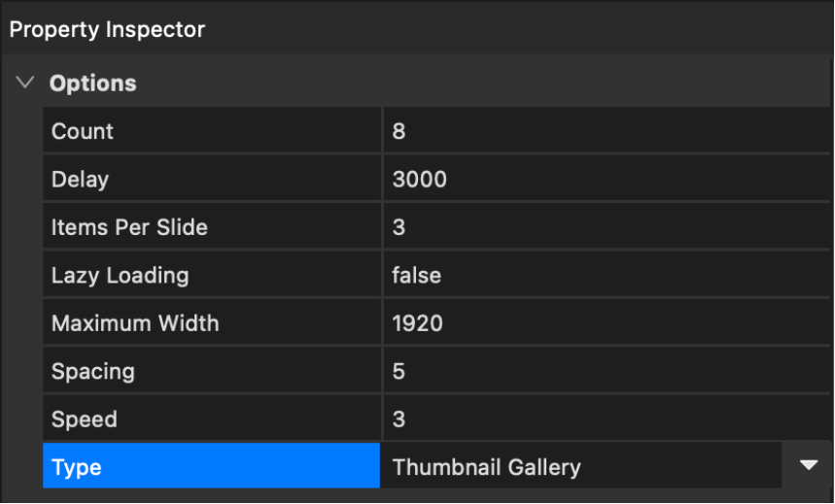Image resolution: width=835 pixels, height=504 pixels.
Task: Click the Maximum Width value 1920
Action: coord(418,323)
